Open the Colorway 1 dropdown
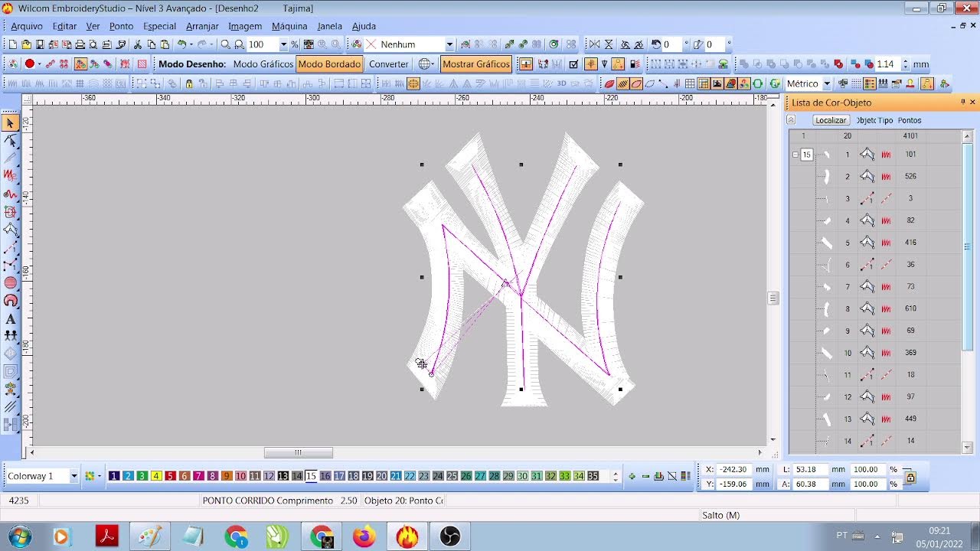The width and height of the screenshot is (980, 551). [73, 476]
